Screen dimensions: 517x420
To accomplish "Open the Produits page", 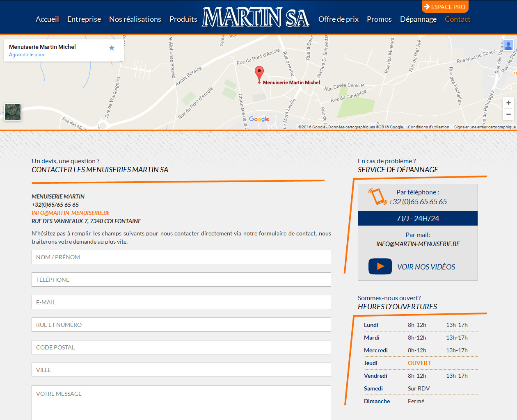I will (x=183, y=19).
